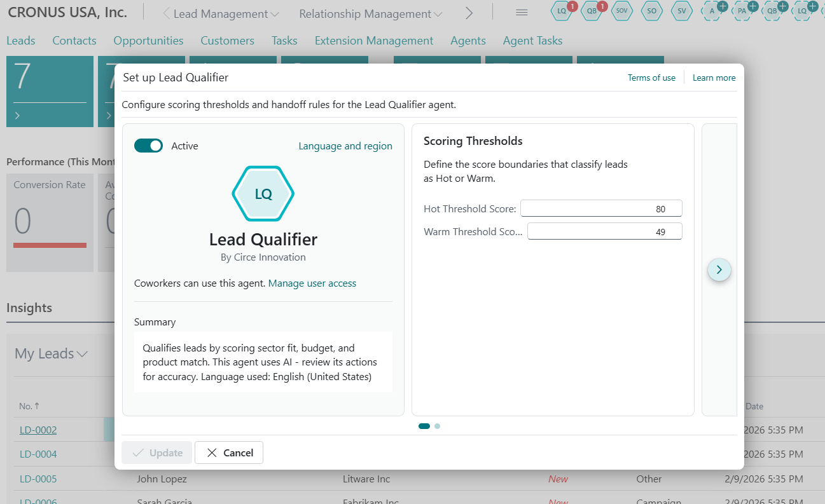This screenshot has height=504, width=825.
Task: Toggle the Active switch off
Action: point(148,146)
